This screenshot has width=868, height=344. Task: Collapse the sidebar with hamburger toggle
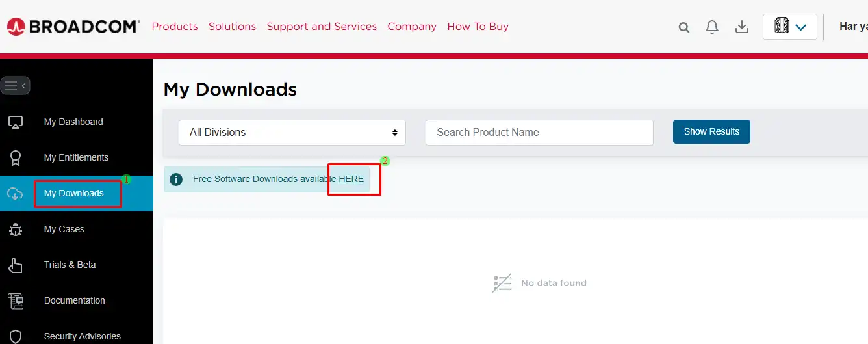coord(15,86)
